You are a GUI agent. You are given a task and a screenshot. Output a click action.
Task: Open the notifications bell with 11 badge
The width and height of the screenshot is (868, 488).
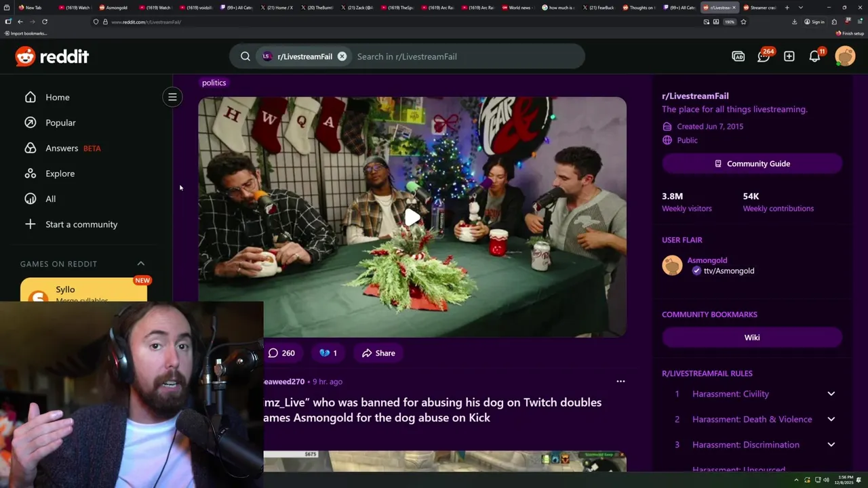point(815,56)
